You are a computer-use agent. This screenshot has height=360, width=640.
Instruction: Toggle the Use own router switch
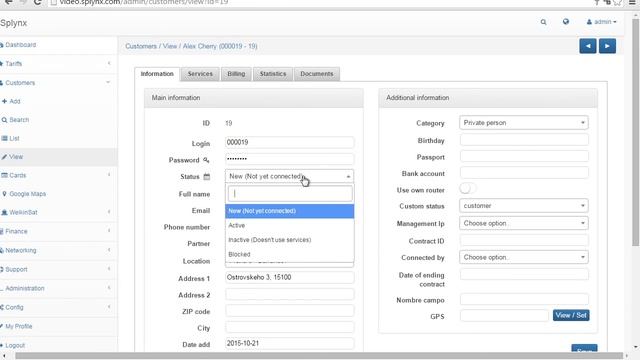(x=467, y=189)
